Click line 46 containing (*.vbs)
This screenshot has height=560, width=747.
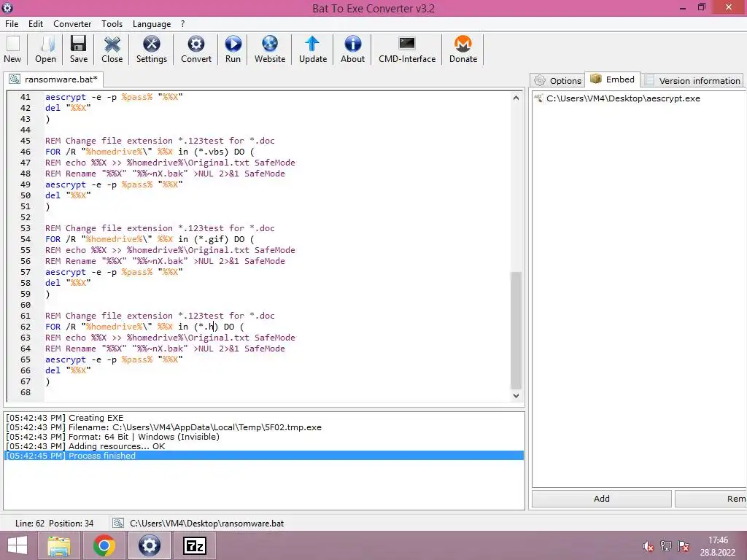click(x=150, y=152)
